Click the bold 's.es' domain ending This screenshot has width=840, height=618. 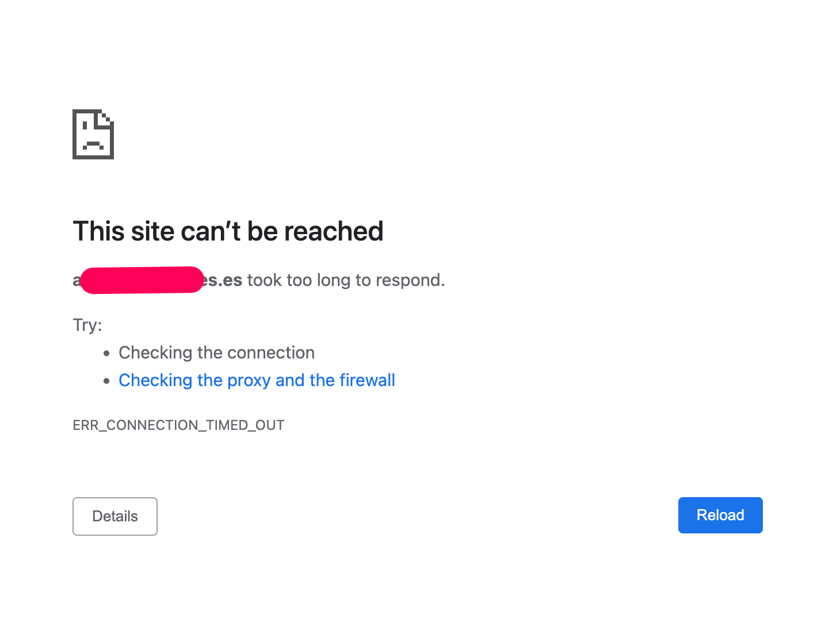(224, 280)
